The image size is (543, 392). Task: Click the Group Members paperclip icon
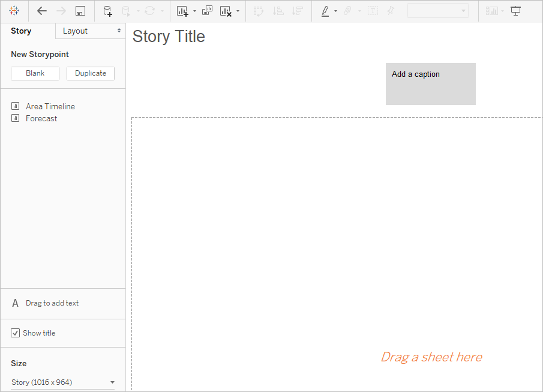347,11
